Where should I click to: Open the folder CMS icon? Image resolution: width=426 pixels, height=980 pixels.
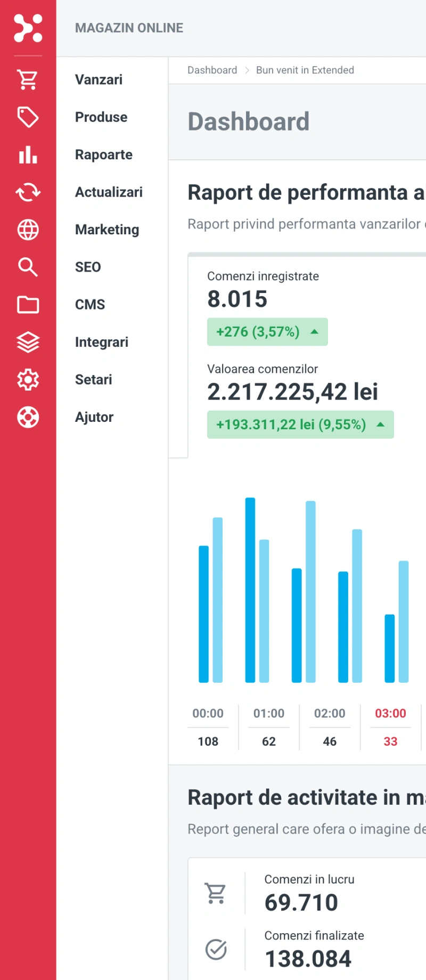pyautogui.click(x=28, y=305)
